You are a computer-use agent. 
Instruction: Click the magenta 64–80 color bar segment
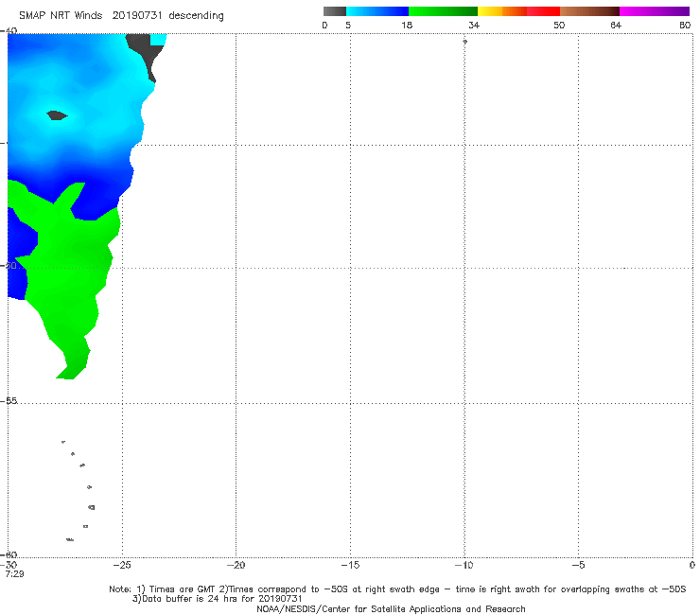[x=655, y=11]
